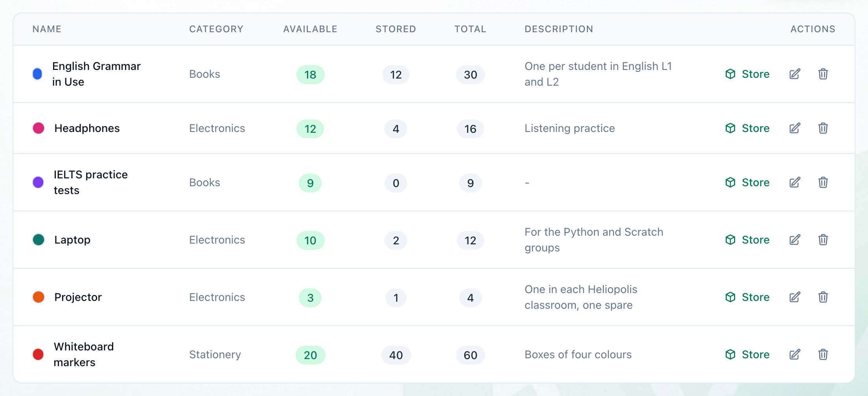This screenshot has height=396, width=868.
Task: Click the Category column header
Action: [216, 29]
